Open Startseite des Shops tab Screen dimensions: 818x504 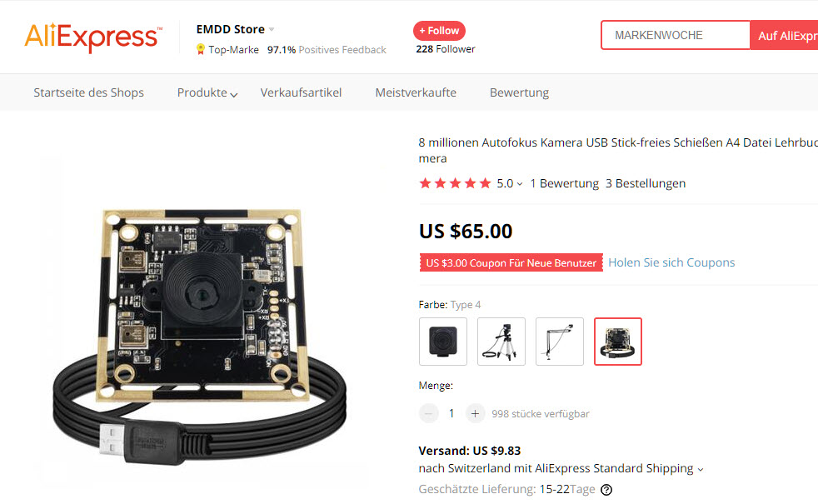coord(88,92)
